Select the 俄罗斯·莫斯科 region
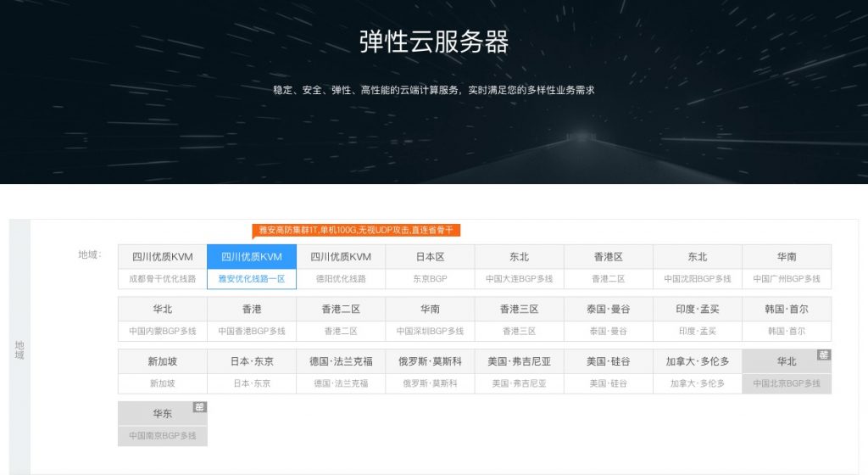This screenshot has width=868, height=475. tap(430, 372)
